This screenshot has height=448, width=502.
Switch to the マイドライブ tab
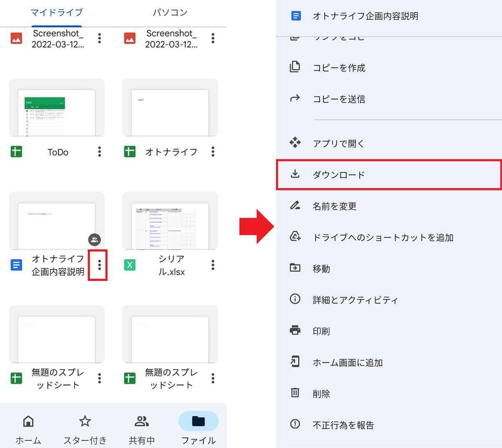57,13
